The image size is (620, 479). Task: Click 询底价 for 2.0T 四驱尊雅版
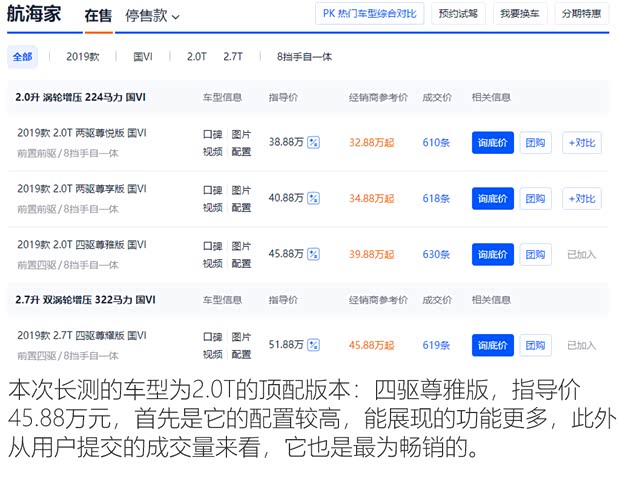tap(493, 254)
